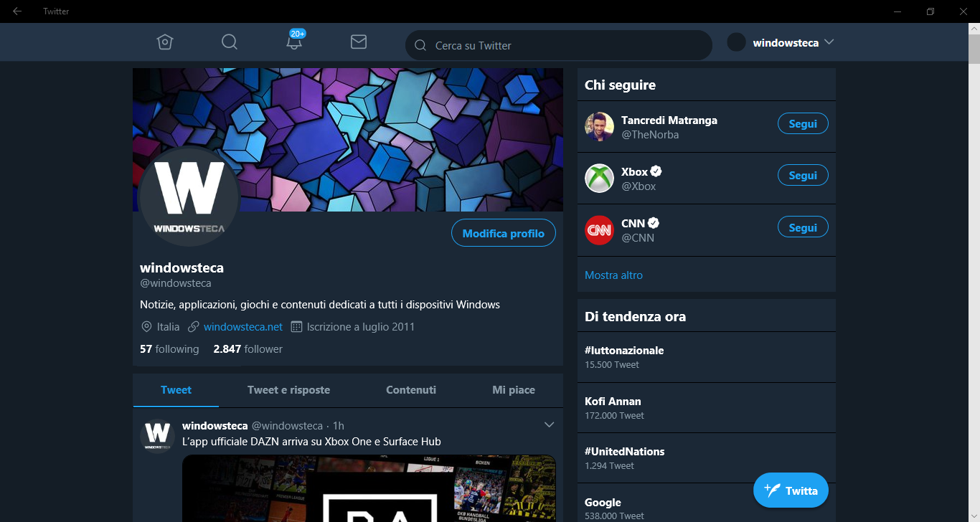Click the windowsteca account avatar in navbar
The width and height of the screenshot is (980, 522).
736,42
